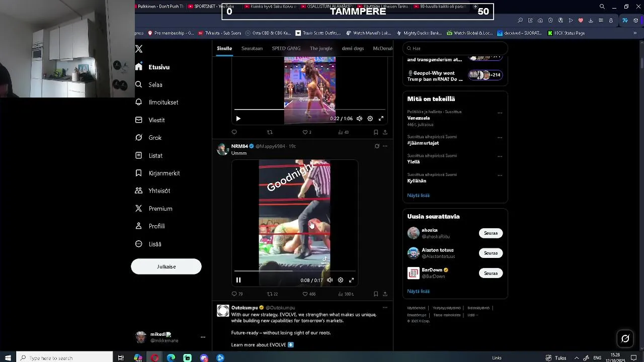Open more options for #jäänmurtajat trend
644x362 pixels.
(x=500, y=138)
